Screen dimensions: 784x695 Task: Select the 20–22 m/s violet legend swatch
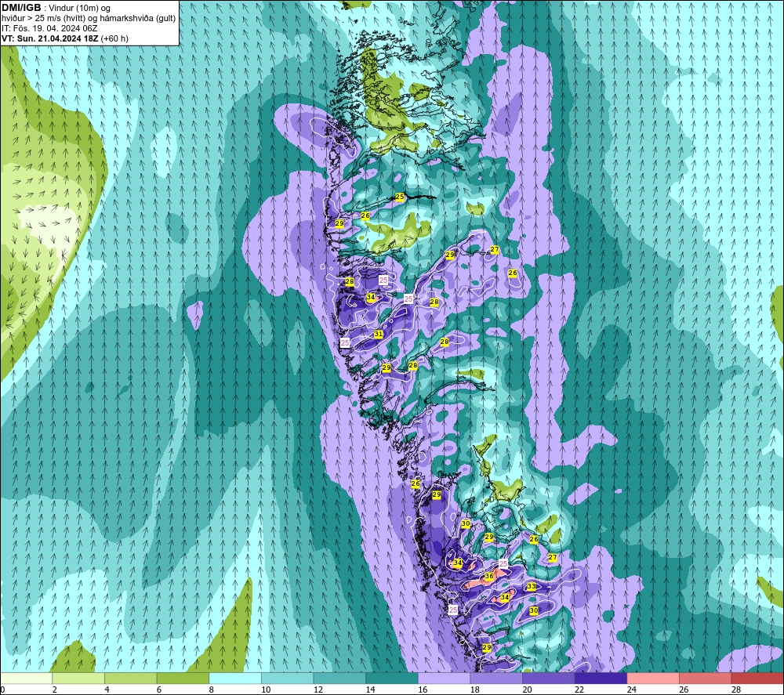coord(549,679)
